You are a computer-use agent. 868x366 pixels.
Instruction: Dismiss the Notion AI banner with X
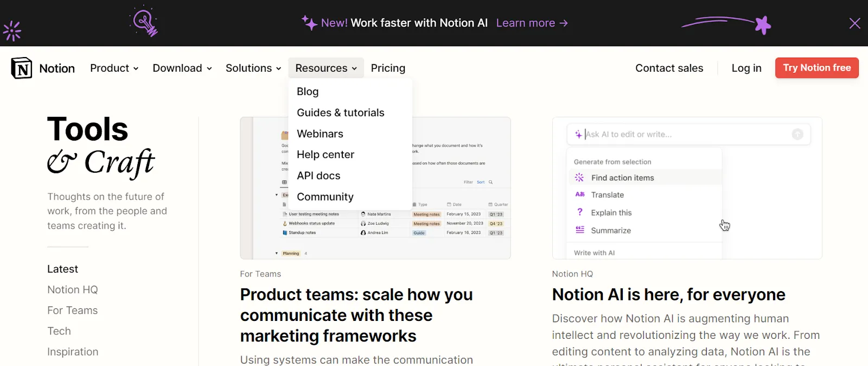854,23
